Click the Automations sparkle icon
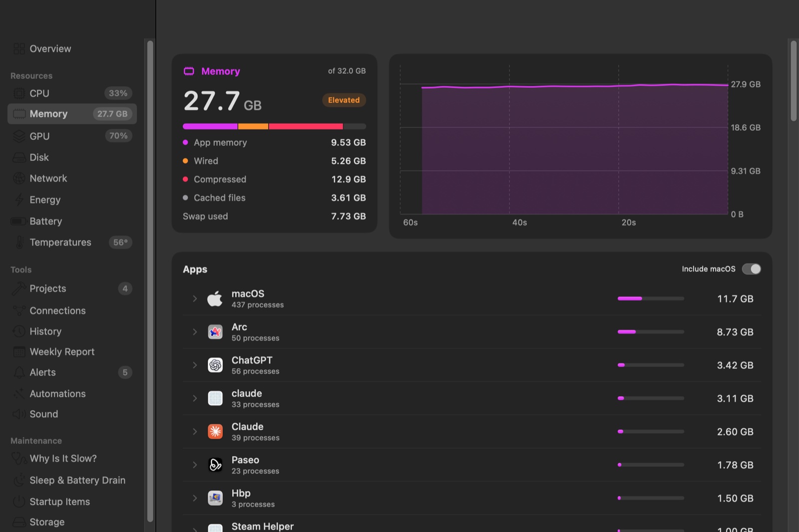This screenshot has height=532, width=799. click(19, 394)
